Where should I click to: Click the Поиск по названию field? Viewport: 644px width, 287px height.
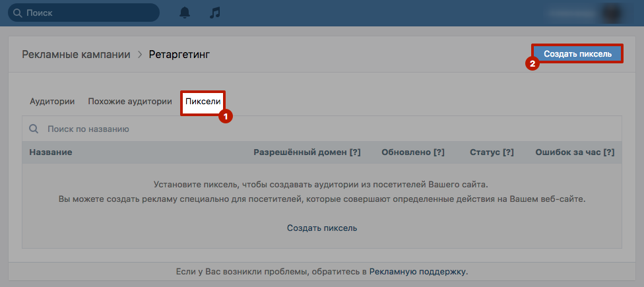click(x=321, y=129)
